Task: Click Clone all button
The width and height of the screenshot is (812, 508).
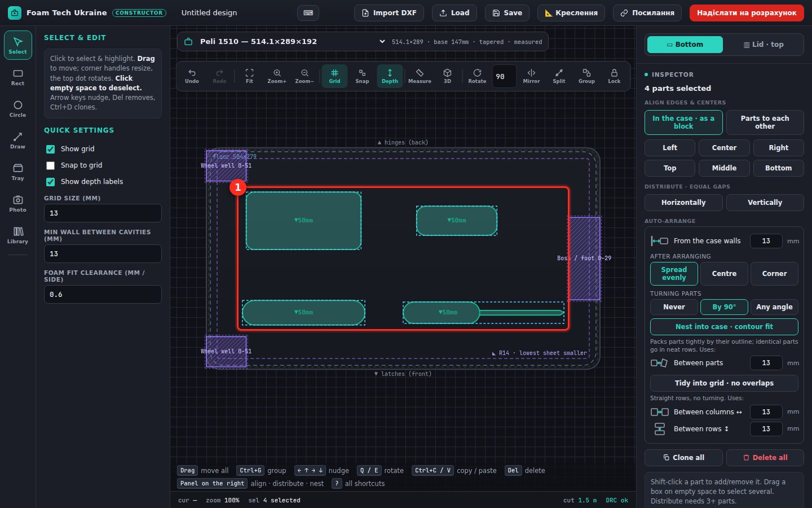Action: 683,458
